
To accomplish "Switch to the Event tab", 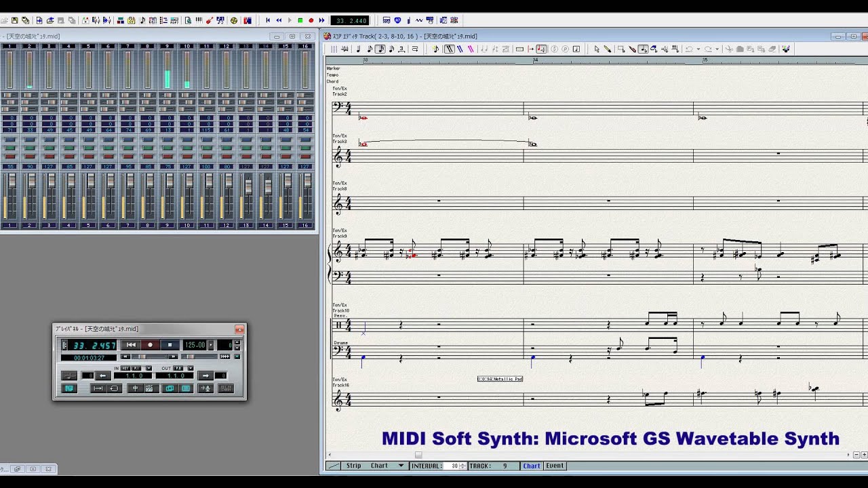I will click(555, 466).
